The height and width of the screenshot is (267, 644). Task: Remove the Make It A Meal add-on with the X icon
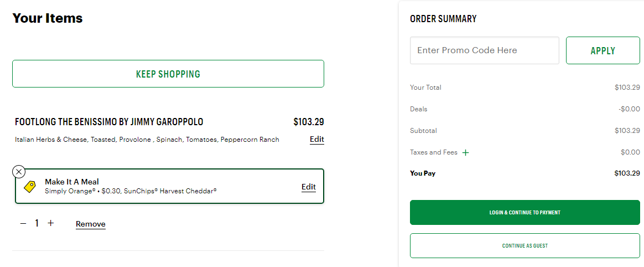point(19,172)
